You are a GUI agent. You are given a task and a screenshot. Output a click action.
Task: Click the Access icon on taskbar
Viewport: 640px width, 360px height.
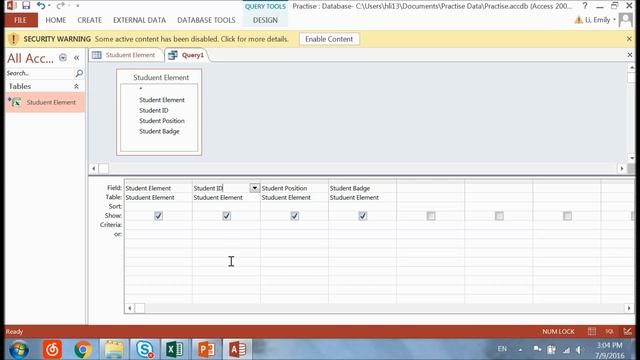click(238, 349)
